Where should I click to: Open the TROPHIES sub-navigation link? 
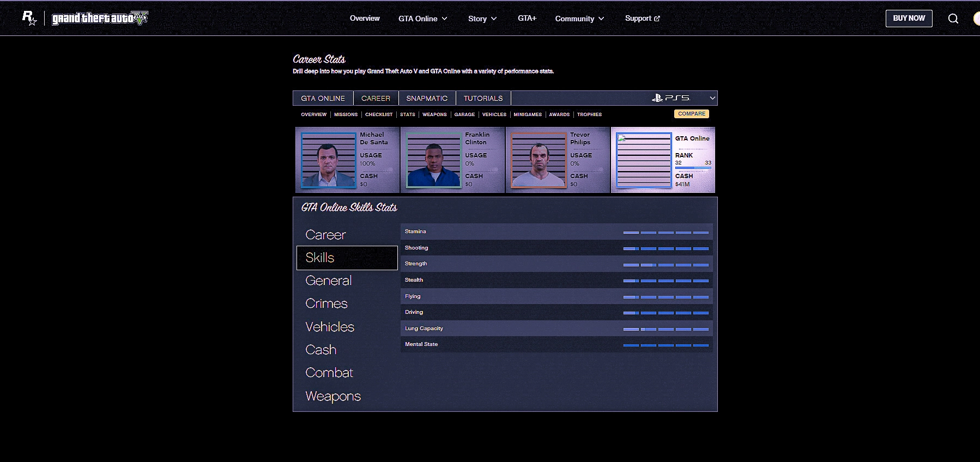(x=589, y=114)
